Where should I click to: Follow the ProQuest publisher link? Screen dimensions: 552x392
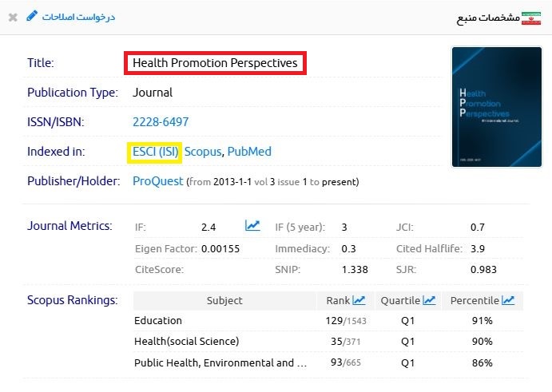point(157,181)
